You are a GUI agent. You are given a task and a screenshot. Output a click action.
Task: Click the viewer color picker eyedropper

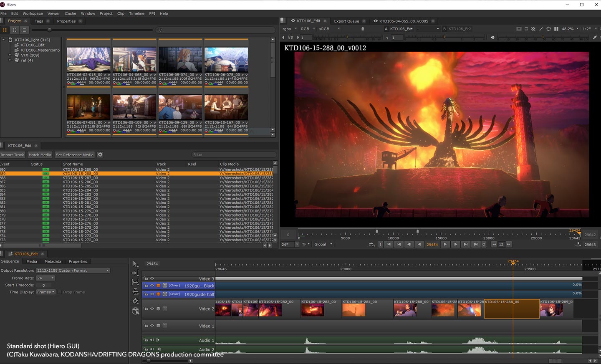click(x=595, y=38)
